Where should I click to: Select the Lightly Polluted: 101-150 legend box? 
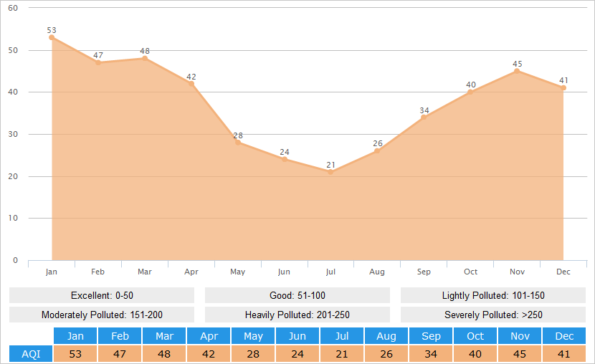point(493,296)
